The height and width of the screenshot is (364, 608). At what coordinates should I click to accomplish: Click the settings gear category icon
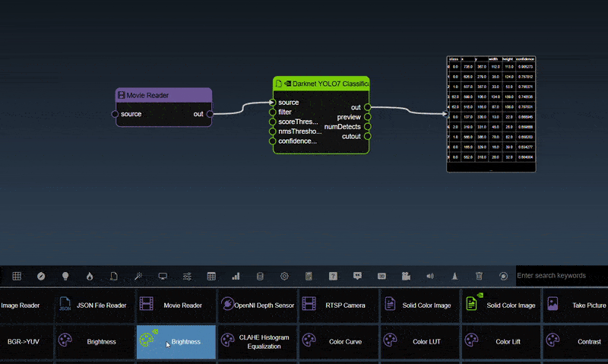[x=284, y=276]
